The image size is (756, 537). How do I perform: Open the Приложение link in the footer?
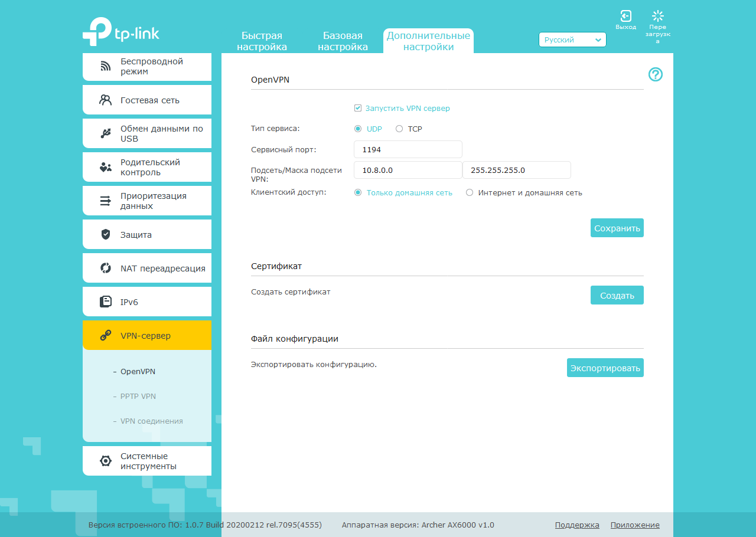[635, 525]
